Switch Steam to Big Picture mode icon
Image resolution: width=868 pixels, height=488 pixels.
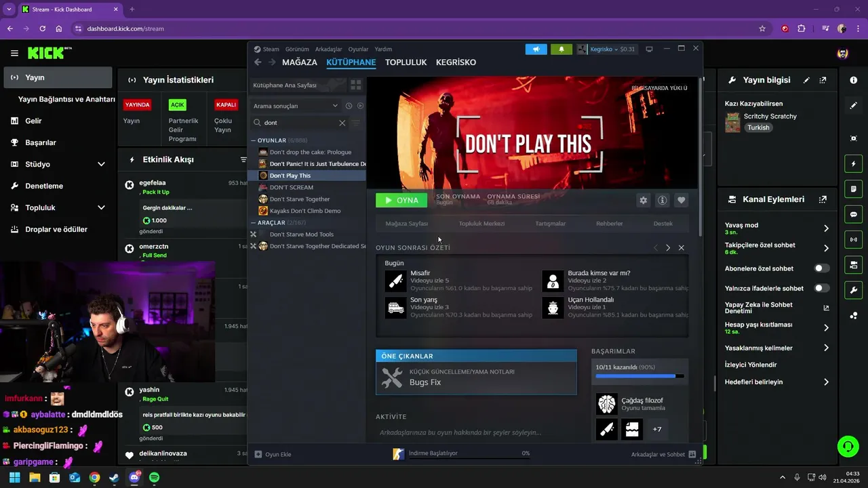(x=649, y=49)
